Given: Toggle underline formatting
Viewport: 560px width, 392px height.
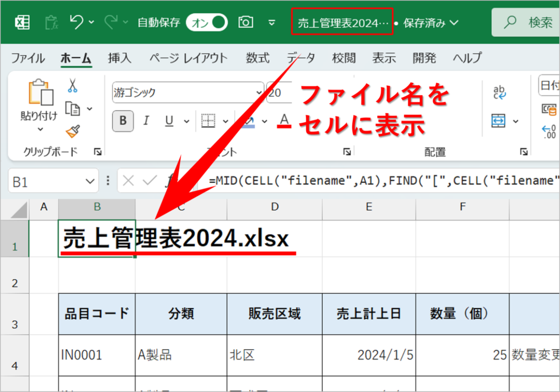Looking at the screenshot, I should point(168,121).
